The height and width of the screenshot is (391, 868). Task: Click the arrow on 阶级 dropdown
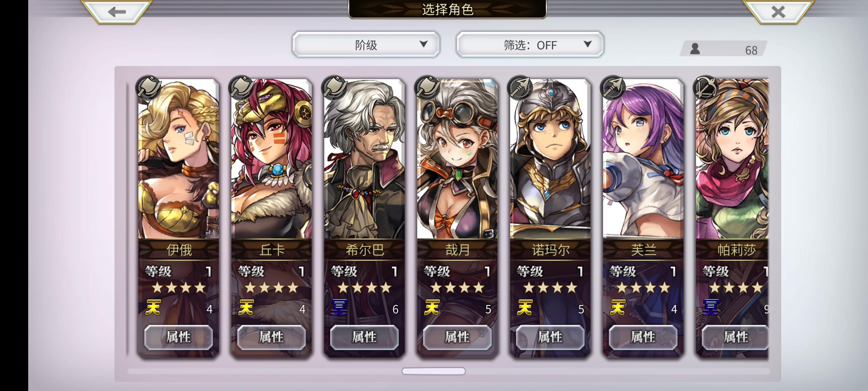(423, 44)
